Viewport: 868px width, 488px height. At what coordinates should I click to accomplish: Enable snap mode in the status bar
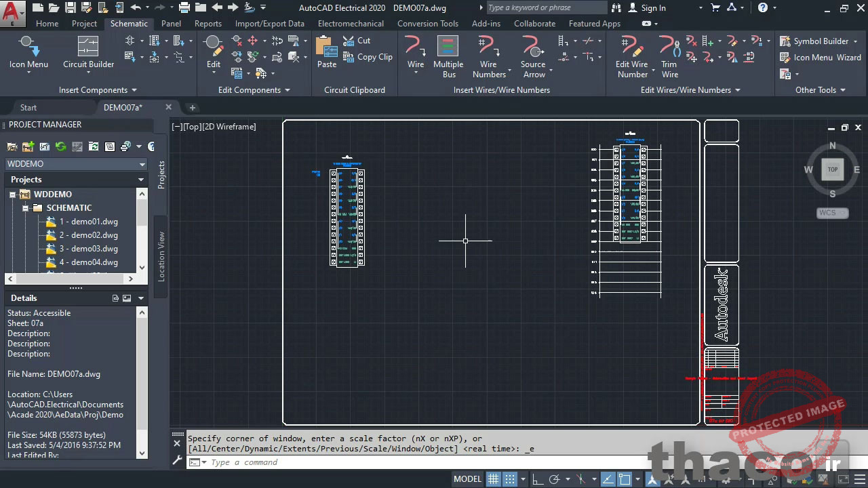[510, 479]
